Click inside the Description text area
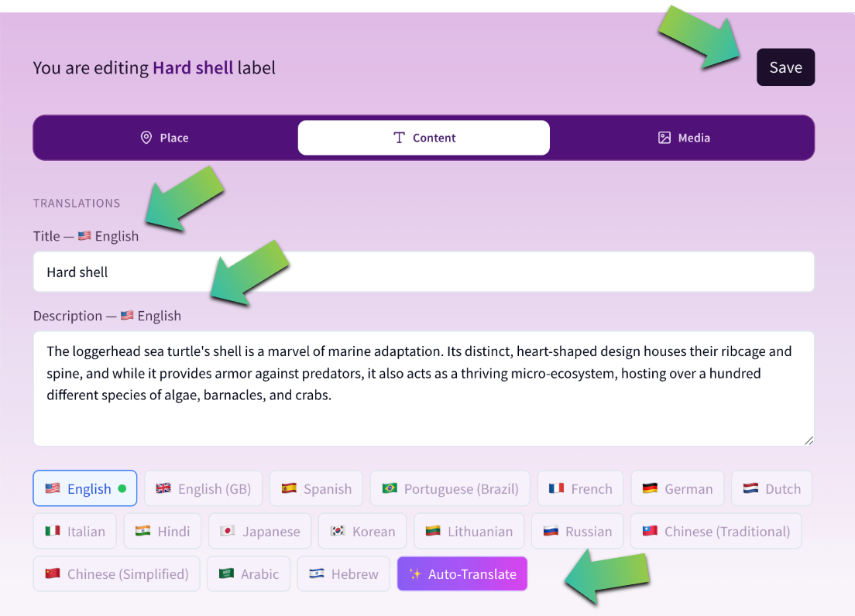Screen dimensions: 855x616 coord(424,389)
